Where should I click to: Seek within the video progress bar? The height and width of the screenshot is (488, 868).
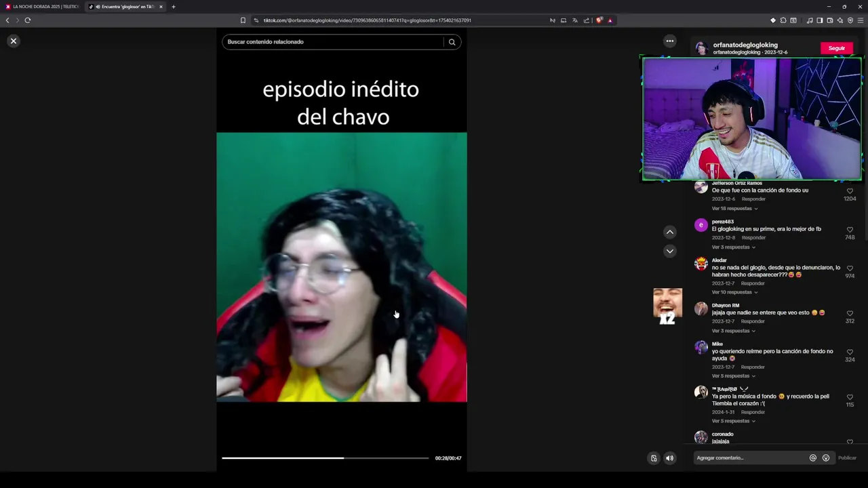(325, 458)
